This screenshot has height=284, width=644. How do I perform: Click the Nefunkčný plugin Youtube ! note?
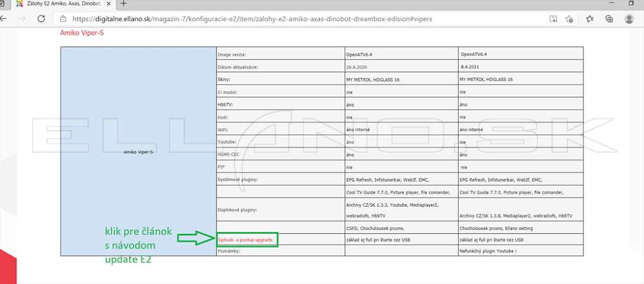pos(487,251)
